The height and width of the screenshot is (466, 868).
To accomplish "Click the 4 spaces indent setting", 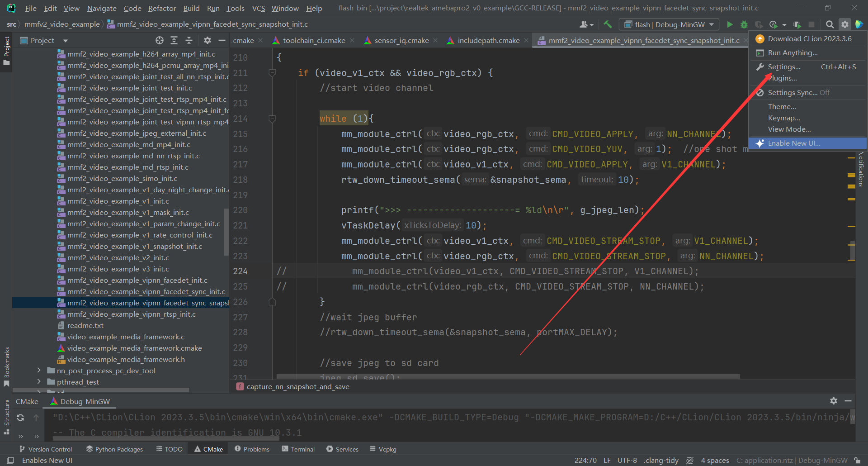I will (715, 460).
